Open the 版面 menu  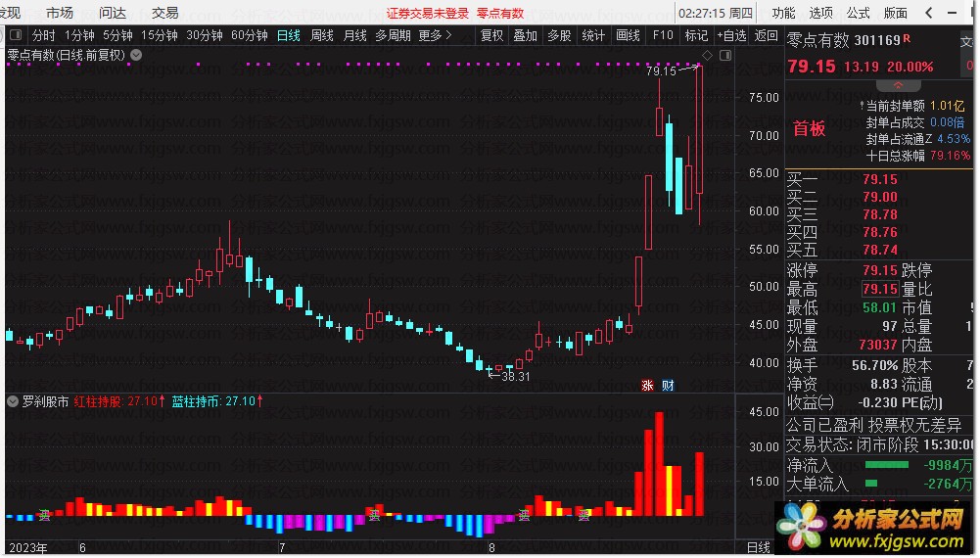coord(896,13)
